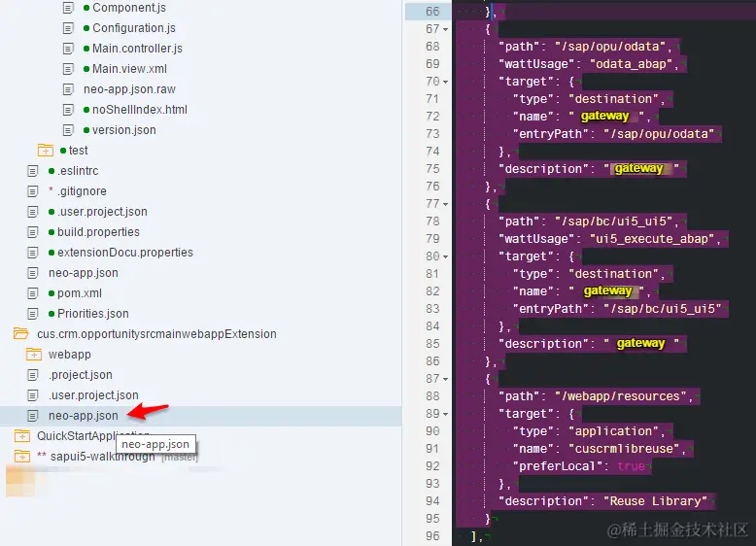756x546 pixels.
Task: Click the file icon beside Main.view.xml
Action: [68, 69]
